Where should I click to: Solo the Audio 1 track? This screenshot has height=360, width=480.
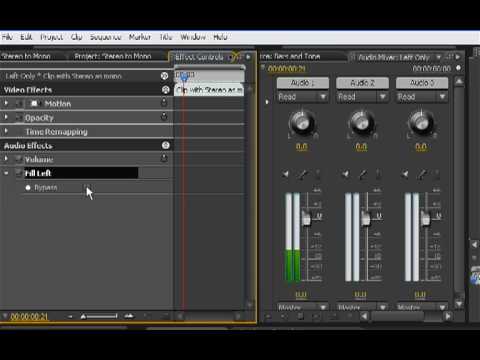(303, 174)
